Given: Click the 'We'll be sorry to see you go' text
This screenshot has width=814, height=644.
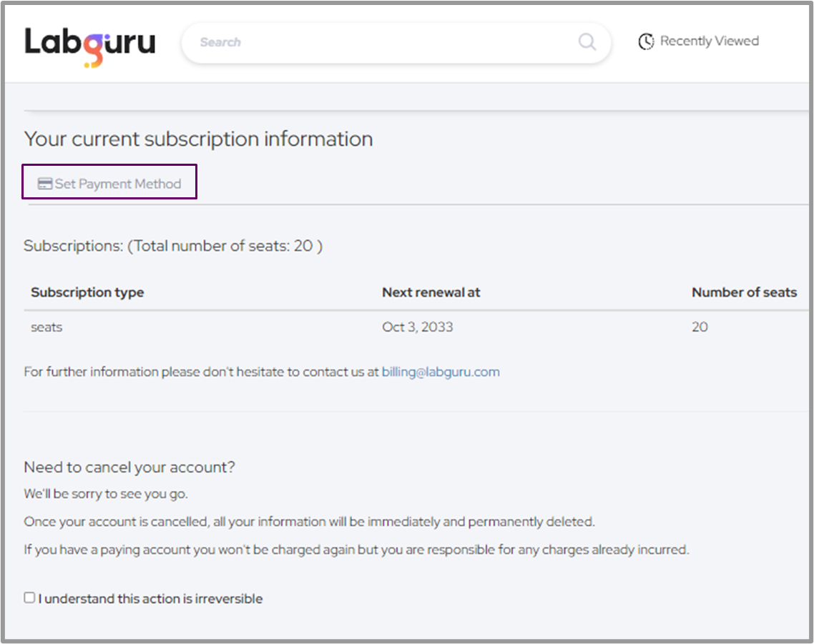Looking at the screenshot, I should point(106,494).
